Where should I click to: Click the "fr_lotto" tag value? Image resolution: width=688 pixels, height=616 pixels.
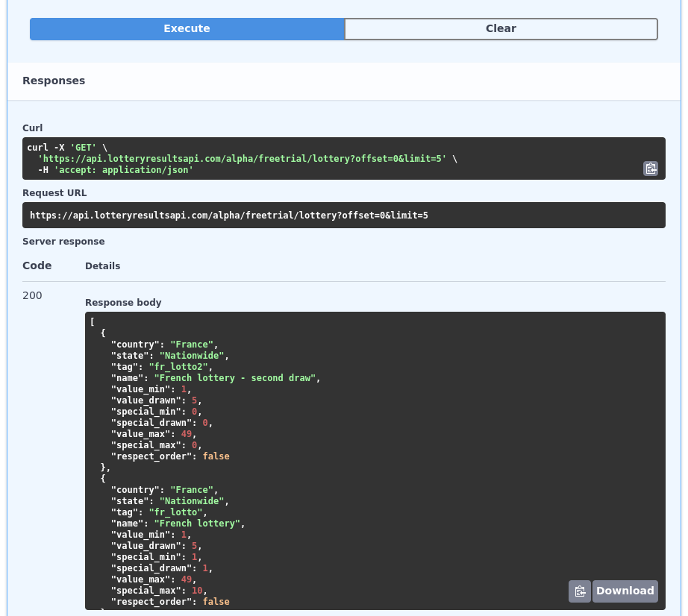pyautogui.click(x=175, y=512)
